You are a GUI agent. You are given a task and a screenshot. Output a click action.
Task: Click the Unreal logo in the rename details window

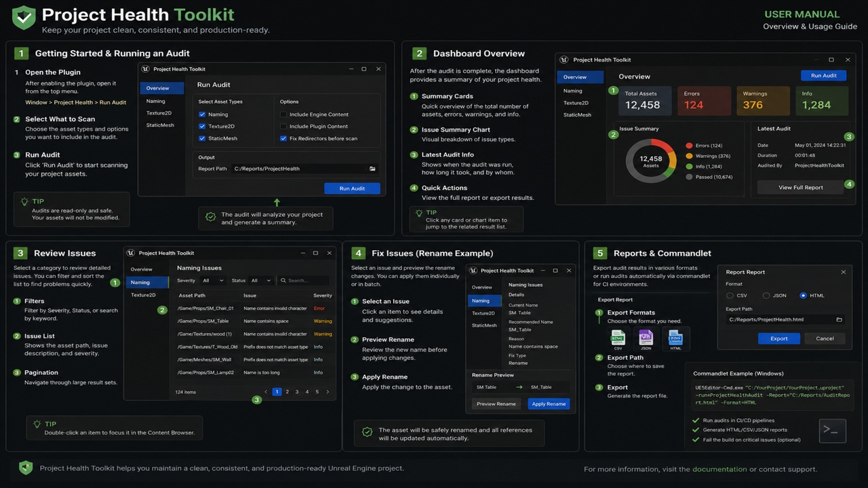(x=473, y=270)
